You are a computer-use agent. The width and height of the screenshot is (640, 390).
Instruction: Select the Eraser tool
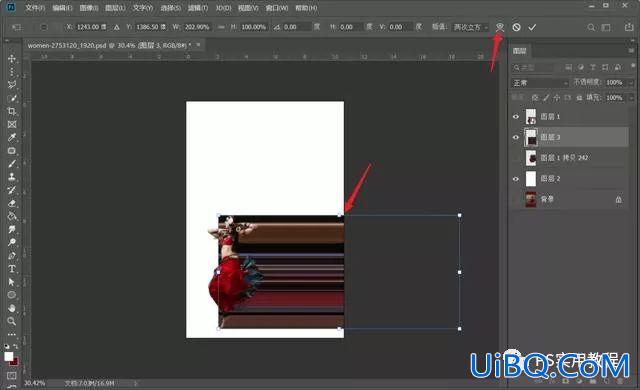click(12, 203)
